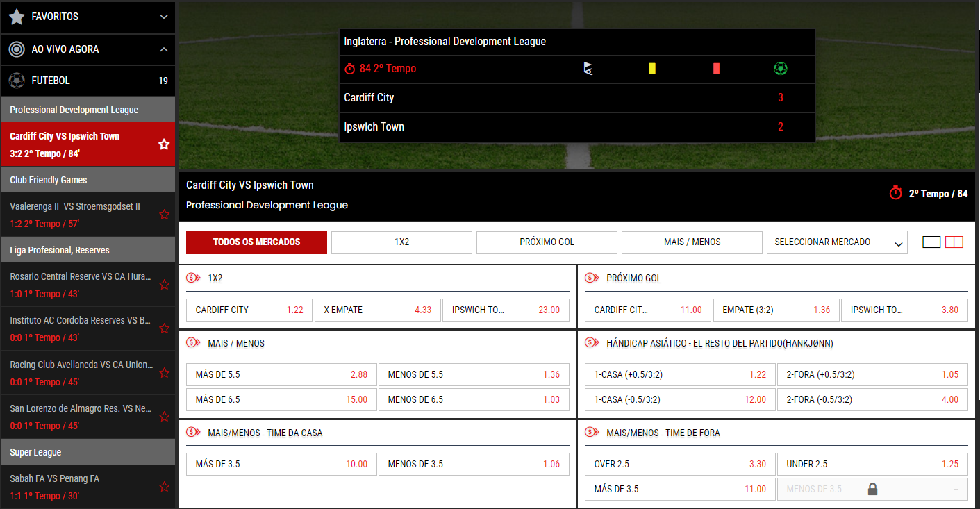Click the stopwatch icon beside 2º Tempo / 84

tap(896, 193)
